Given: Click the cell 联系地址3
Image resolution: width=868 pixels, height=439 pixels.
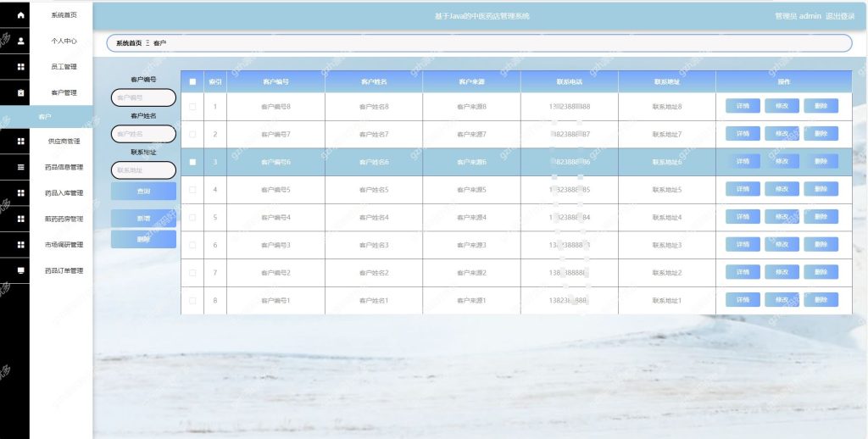Looking at the screenshot, I should [667, 245].
